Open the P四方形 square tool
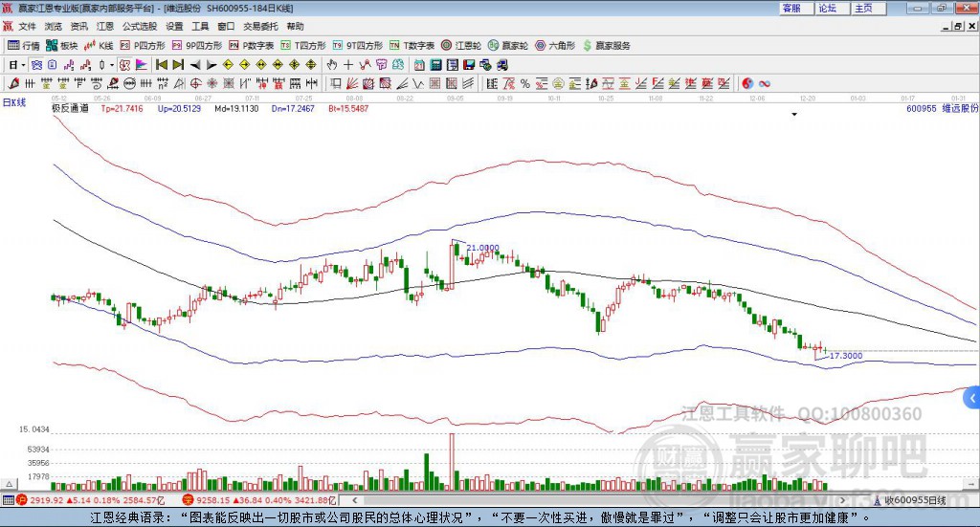The image size is (980, 527). pos(143,45)
